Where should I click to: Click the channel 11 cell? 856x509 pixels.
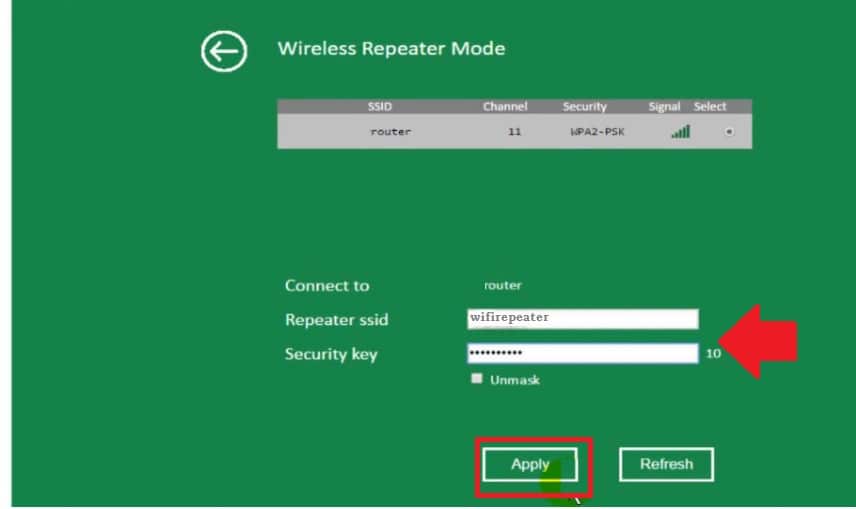pos(514,132)
